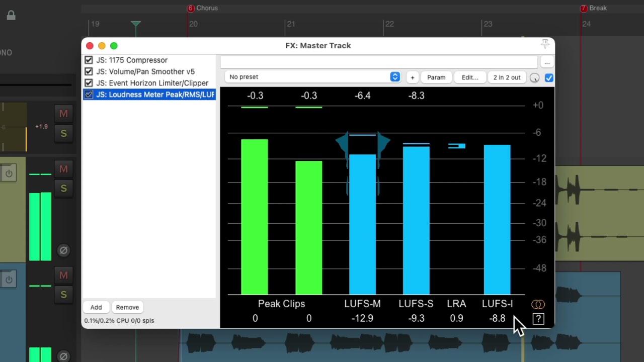Viewport: 644px width, 362px height.
Task: Click the -6.4 readout above LUFS-M bar
Action: coord(362,96)
